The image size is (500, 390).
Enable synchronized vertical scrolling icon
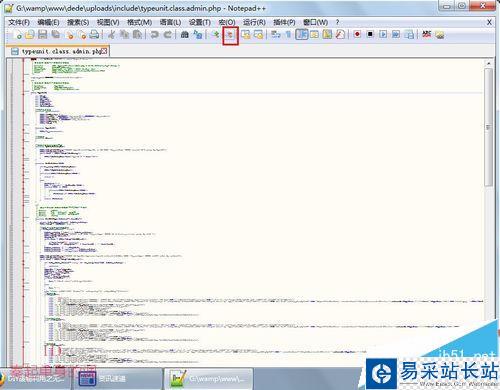pos(246,34)
